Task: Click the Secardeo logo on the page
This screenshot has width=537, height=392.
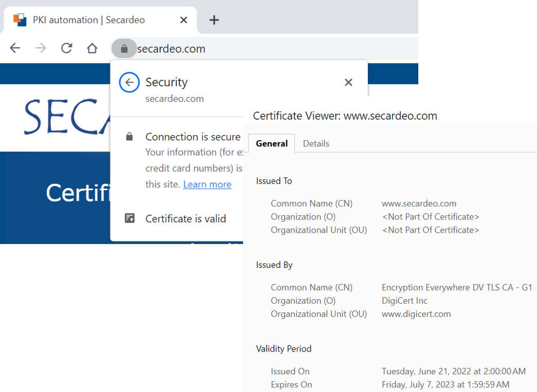Action: point(67,117)
